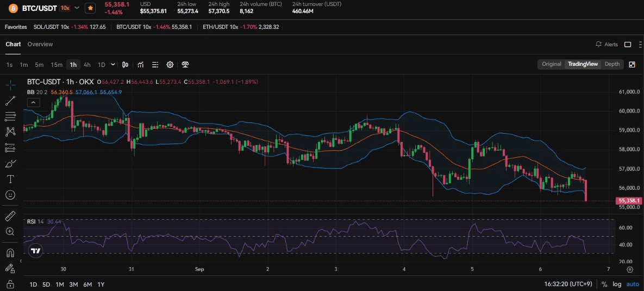Collapse the drawing toolbar side arrow
The image size is (644, 291).
21,262
